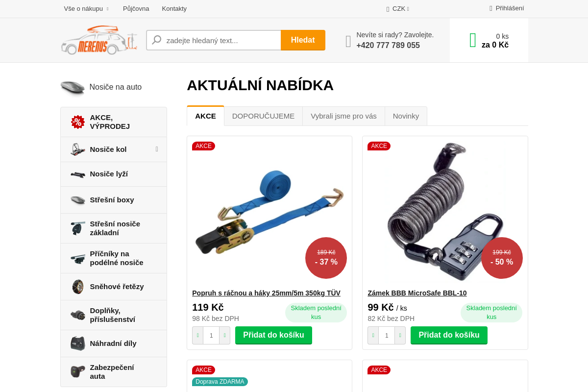Switch to the Novinky tab
Screen dimensions: 588x392
tap(406, 116)
